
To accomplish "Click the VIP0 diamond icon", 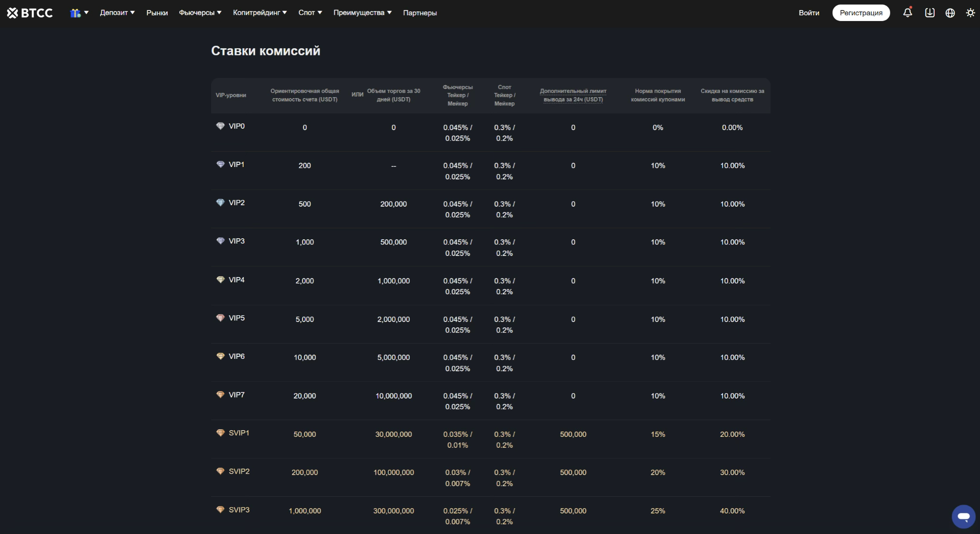I will coord(220,126).
